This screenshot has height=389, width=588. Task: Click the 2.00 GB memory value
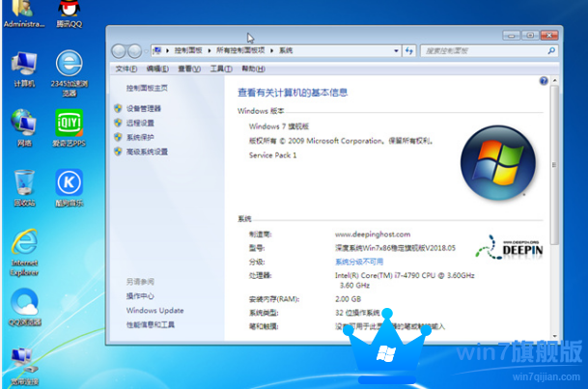[x=348, y=299]
